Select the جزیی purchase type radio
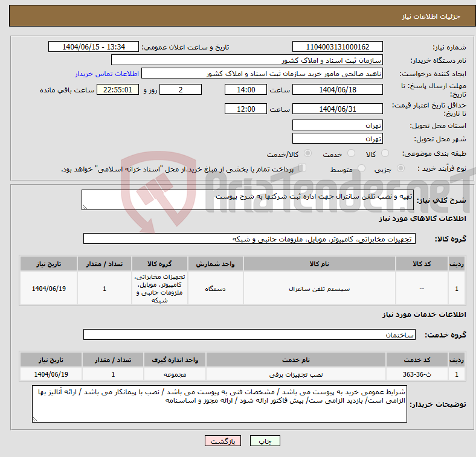Screen dimensions: 476x457 click(x=400, y=168)
